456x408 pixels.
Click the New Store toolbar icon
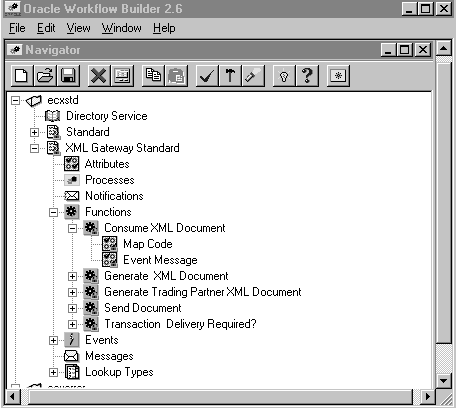(22, 76)
